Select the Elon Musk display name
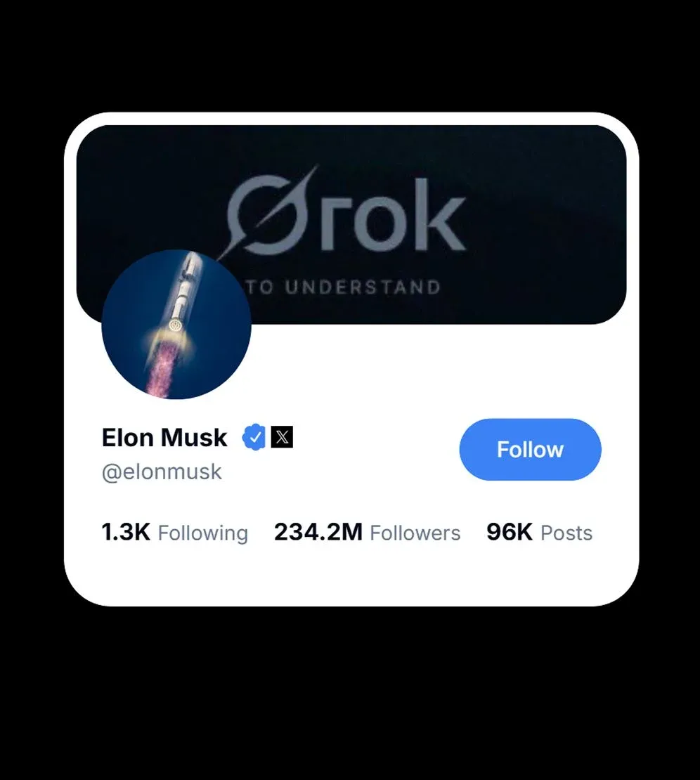The image size is (700, 780). click(x=164, y=438)
